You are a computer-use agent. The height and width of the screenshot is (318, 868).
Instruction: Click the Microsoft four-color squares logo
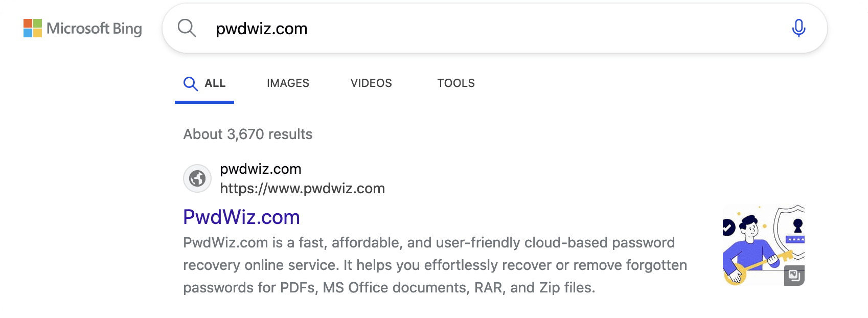(33, 29)
